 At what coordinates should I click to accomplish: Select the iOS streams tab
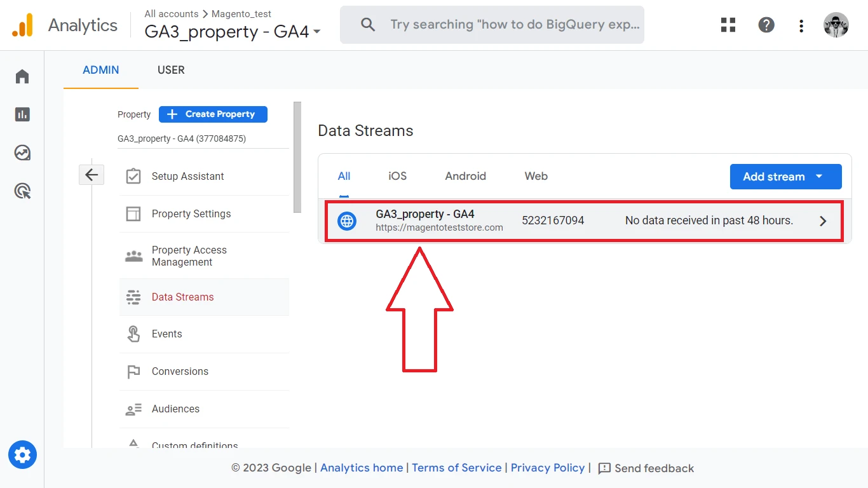point(397,176)
